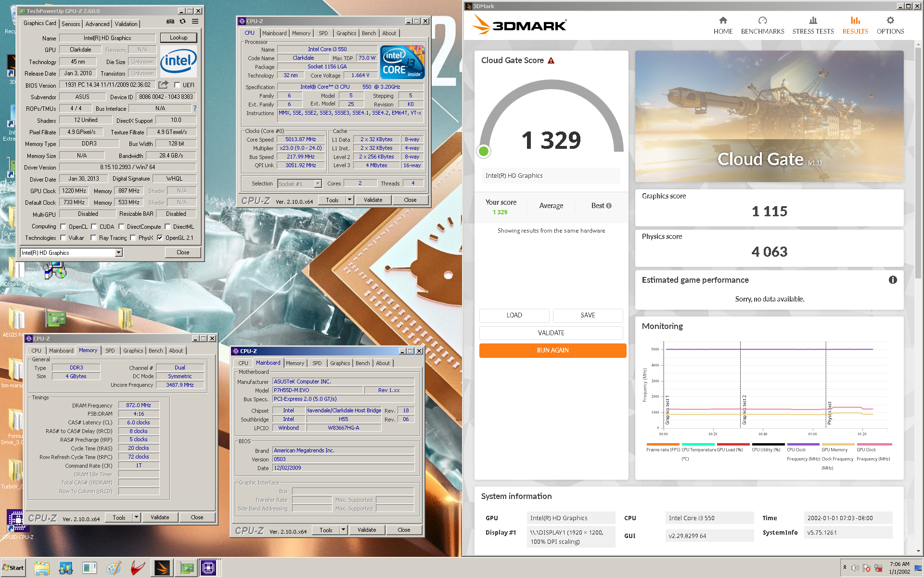Toggle the OpenCL checkbox
The width and height of the screenshot is (924, 578).
(63, 226)
